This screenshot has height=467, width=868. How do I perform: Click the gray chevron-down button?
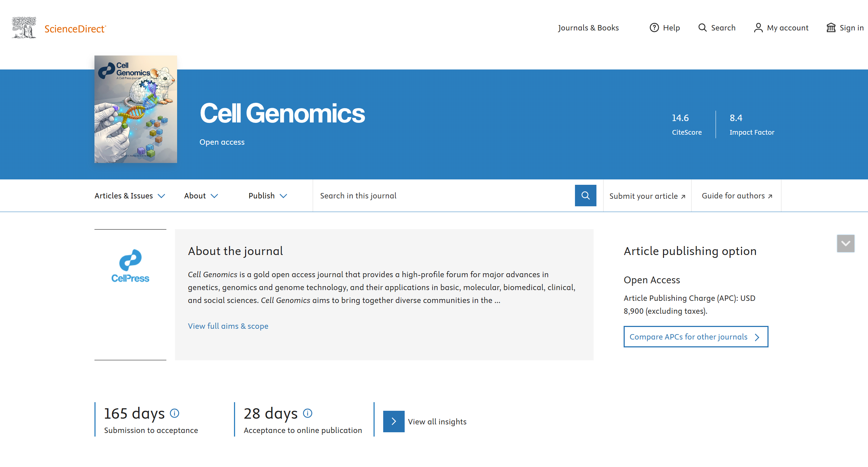point(846,244)
